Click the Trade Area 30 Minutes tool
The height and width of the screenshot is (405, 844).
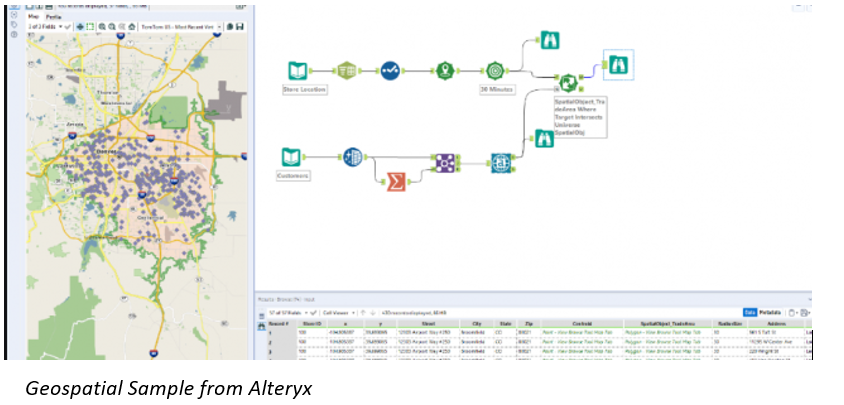point(494,71)
